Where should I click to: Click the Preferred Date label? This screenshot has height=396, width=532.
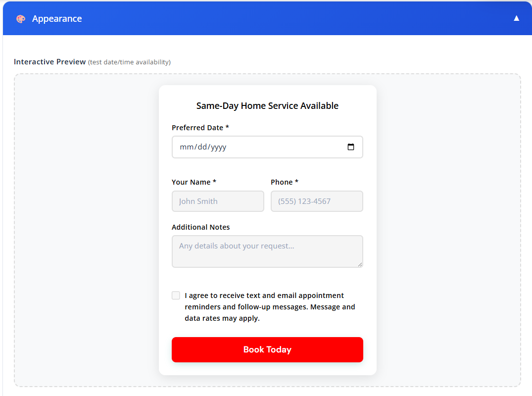coord(200,127)
